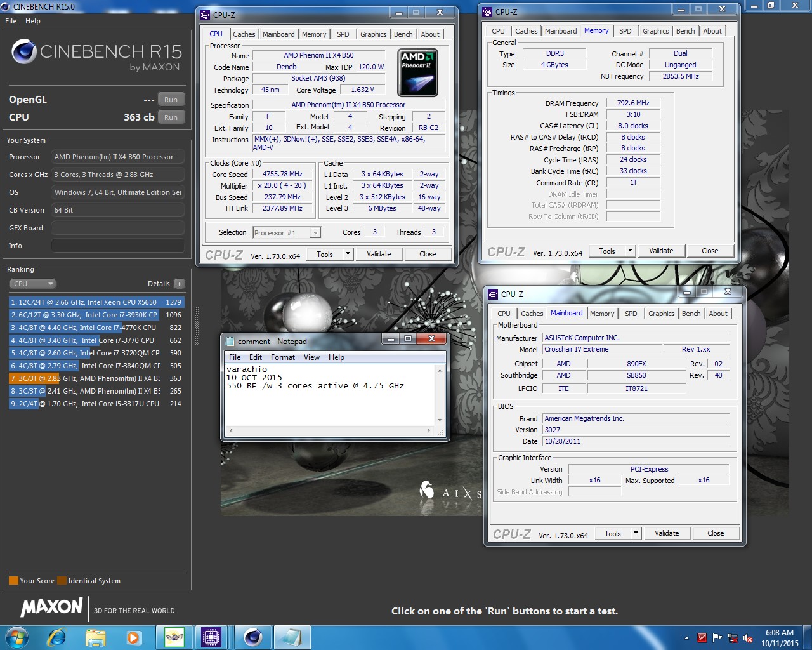Select ranking row Intel Core i5-3317U
The width and height of the screenshot is (812, 650).
[x=96, y=404]
